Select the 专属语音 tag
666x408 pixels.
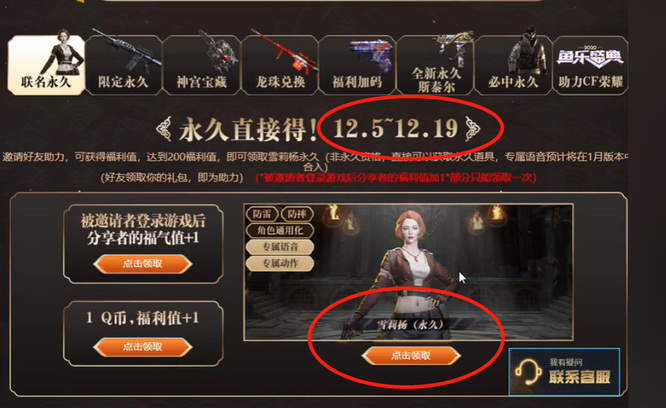(280, 247)
